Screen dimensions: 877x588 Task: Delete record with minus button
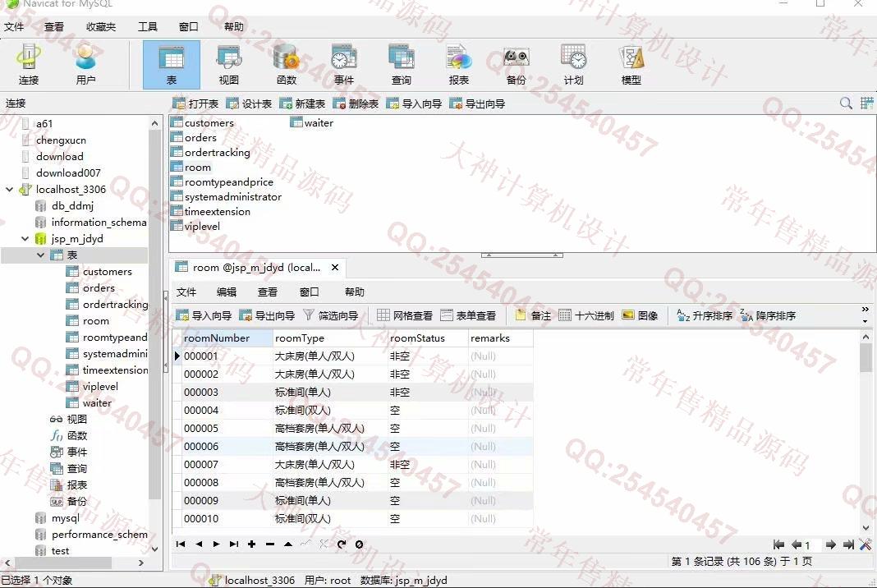(x=269, y=544)
